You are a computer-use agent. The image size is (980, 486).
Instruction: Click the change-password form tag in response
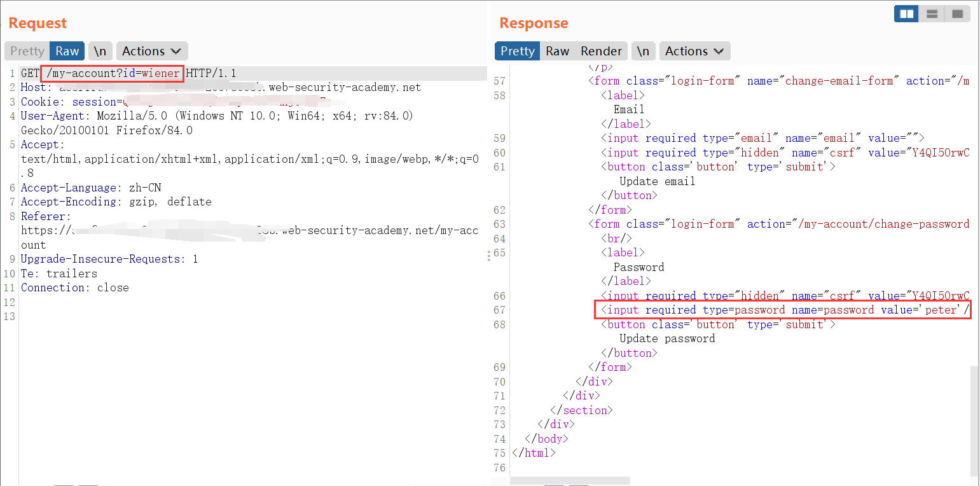click(x=778, y=224)
